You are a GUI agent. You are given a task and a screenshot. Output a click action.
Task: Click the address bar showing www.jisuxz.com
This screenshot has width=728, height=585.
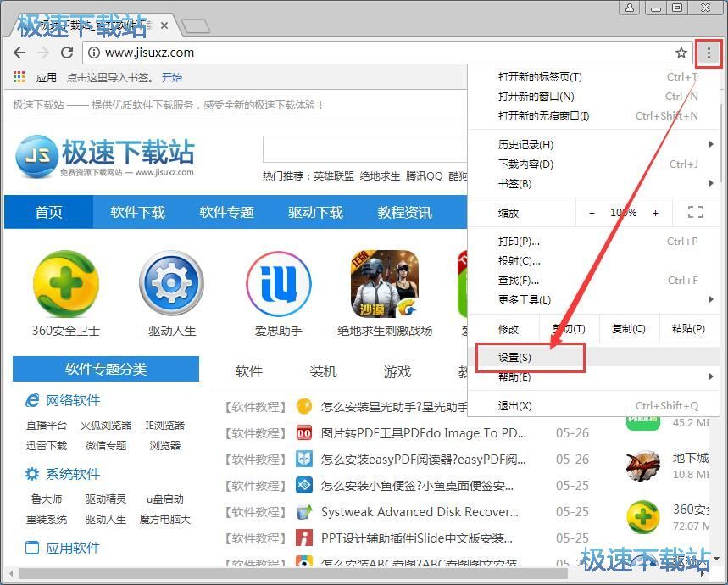click(386, 53)
